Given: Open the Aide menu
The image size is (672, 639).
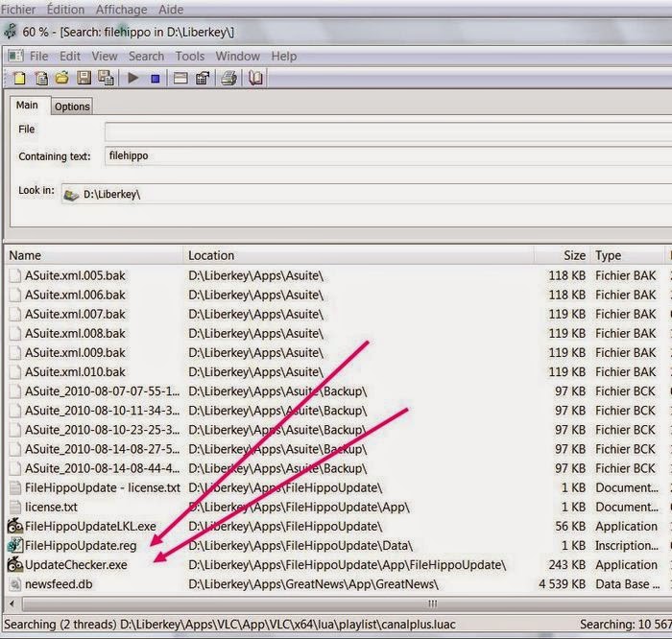Looking at the screenshot, I should (x=171, y=9).
